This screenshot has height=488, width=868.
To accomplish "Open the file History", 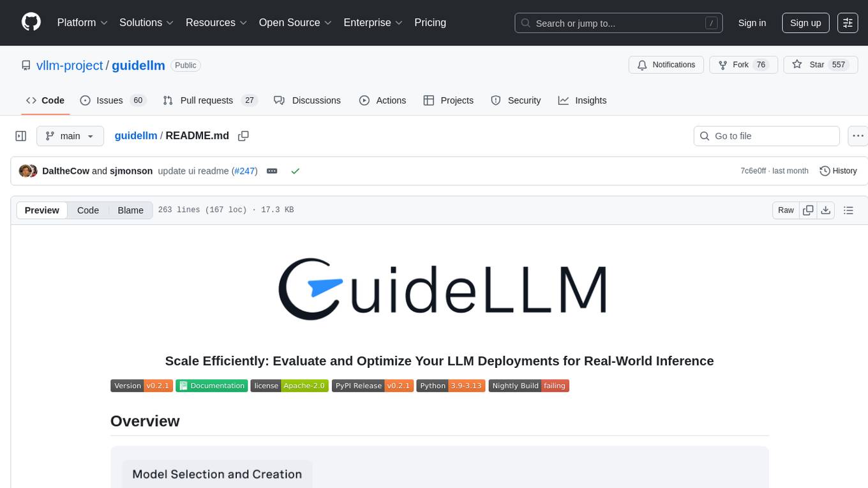I will coord(838,171).
